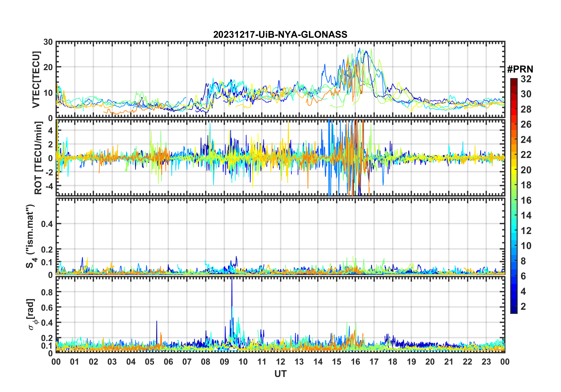Image resolution: width=561 pixels, height=392 pixels.
Task: Click colorbar tick label 32
Action: point(526,79)
